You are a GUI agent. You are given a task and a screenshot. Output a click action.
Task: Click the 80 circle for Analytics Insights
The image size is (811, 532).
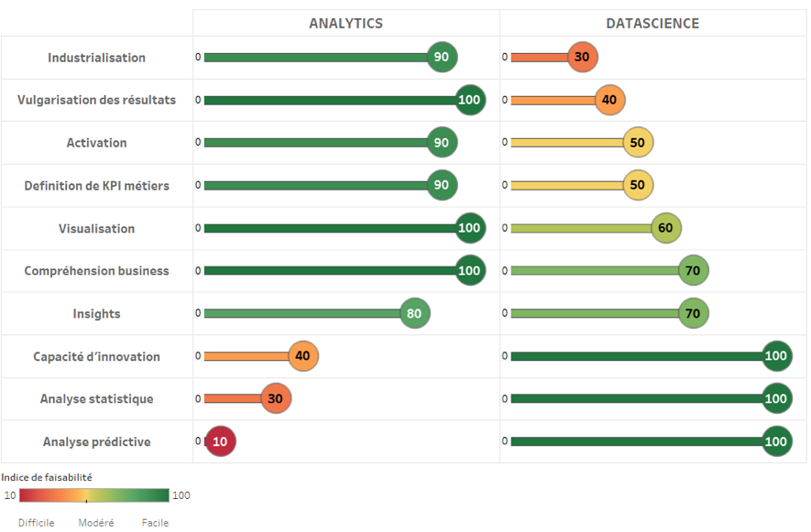pos(414,314)
